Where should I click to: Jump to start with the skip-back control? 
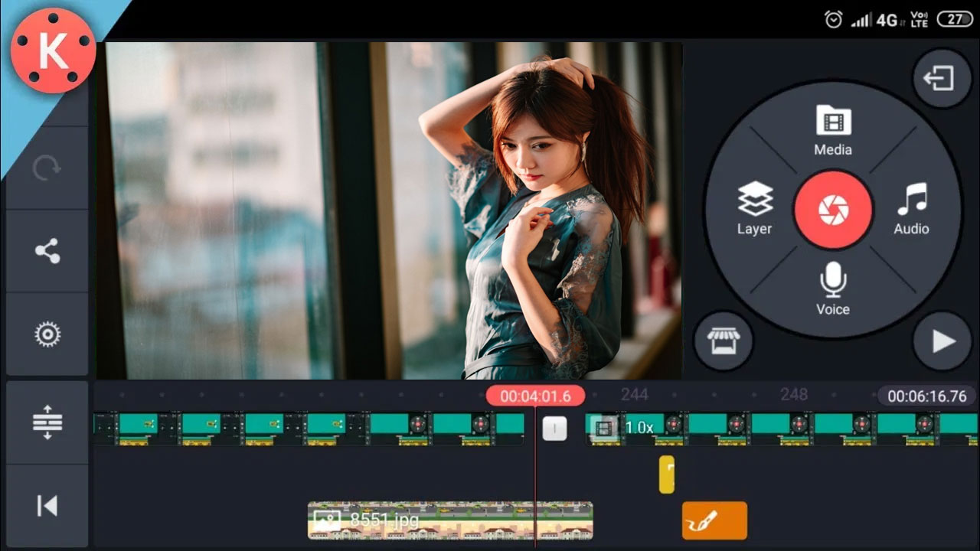(x=47, y=504)
